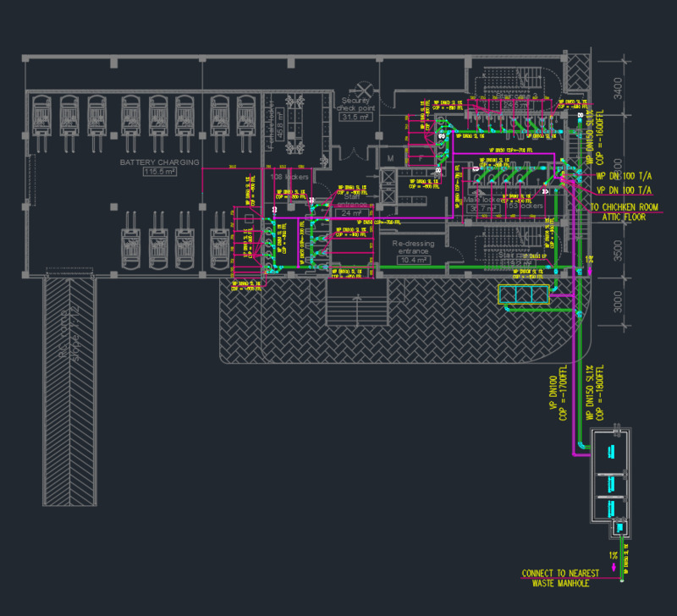This screenshot has width=677, height=616.
Task: Click the 153 lockers label
Action: (524, 206)
